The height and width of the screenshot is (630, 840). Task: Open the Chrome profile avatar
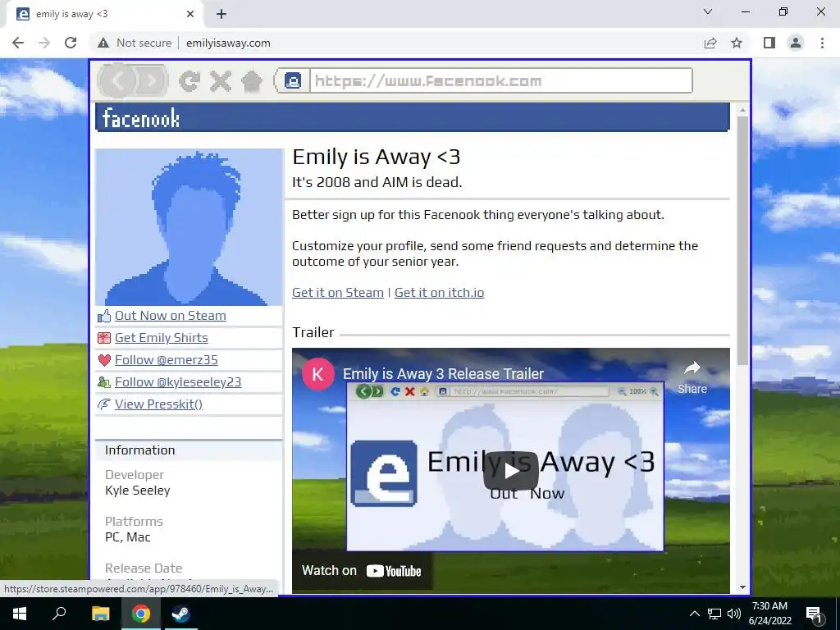click(796, 43)
